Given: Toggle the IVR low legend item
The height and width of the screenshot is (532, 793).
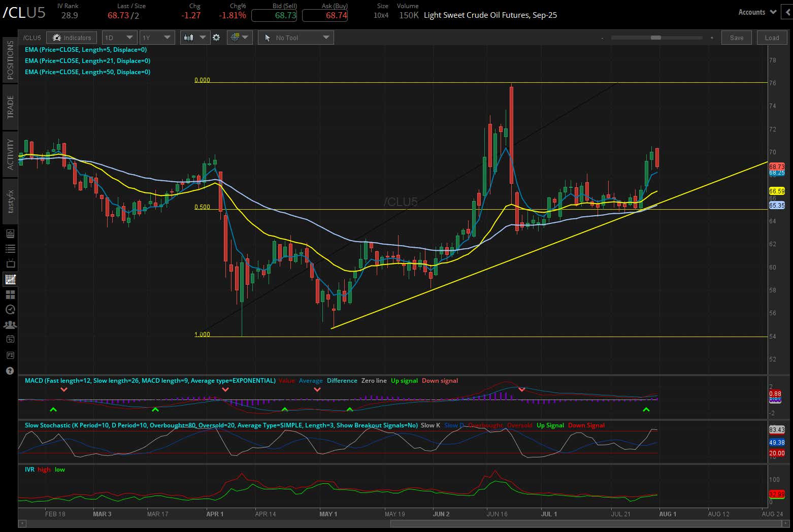Looking at the screenshot, I should point(59,470).
